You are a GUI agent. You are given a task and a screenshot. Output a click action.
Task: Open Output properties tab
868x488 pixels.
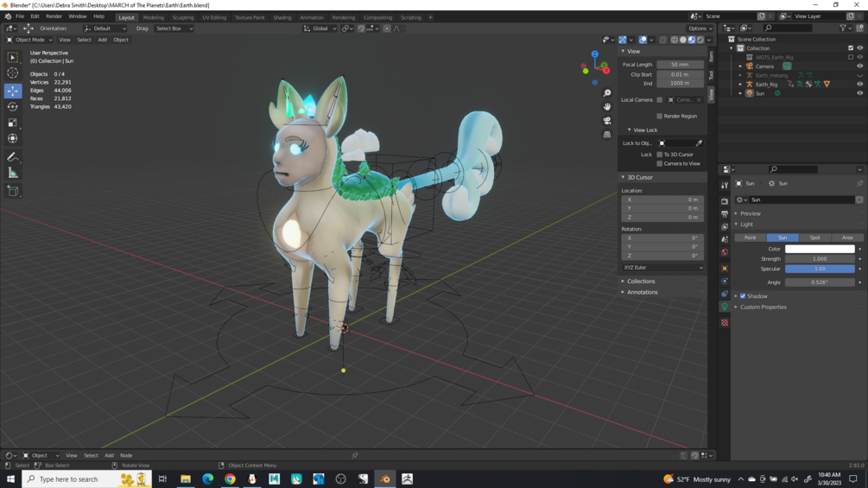(725, 213)
